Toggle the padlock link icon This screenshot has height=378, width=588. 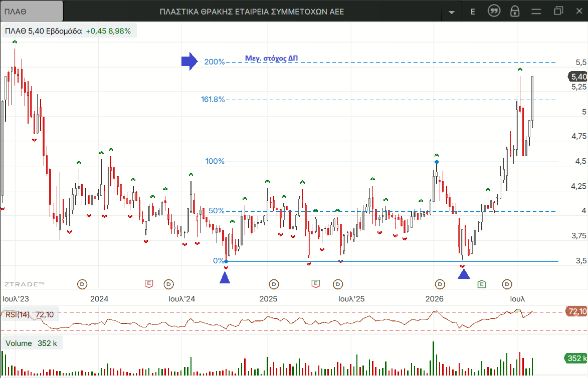(515, 11)
